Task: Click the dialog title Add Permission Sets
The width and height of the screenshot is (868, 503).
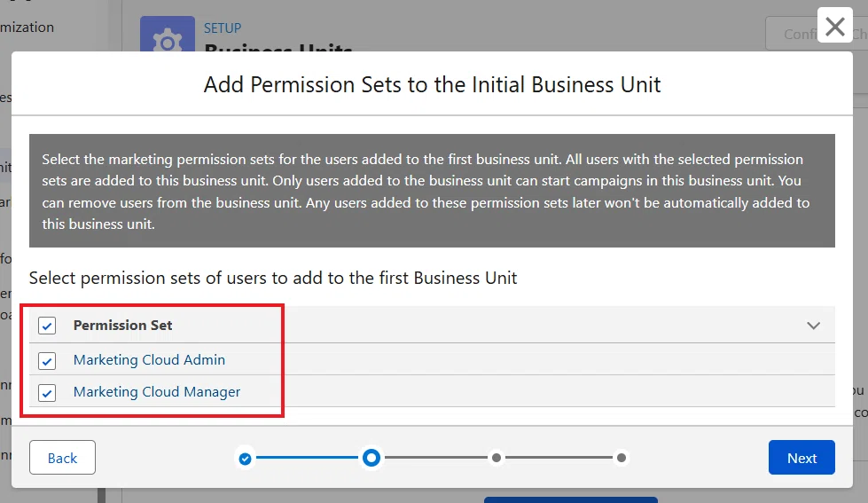Action: (x=432, y=85)
